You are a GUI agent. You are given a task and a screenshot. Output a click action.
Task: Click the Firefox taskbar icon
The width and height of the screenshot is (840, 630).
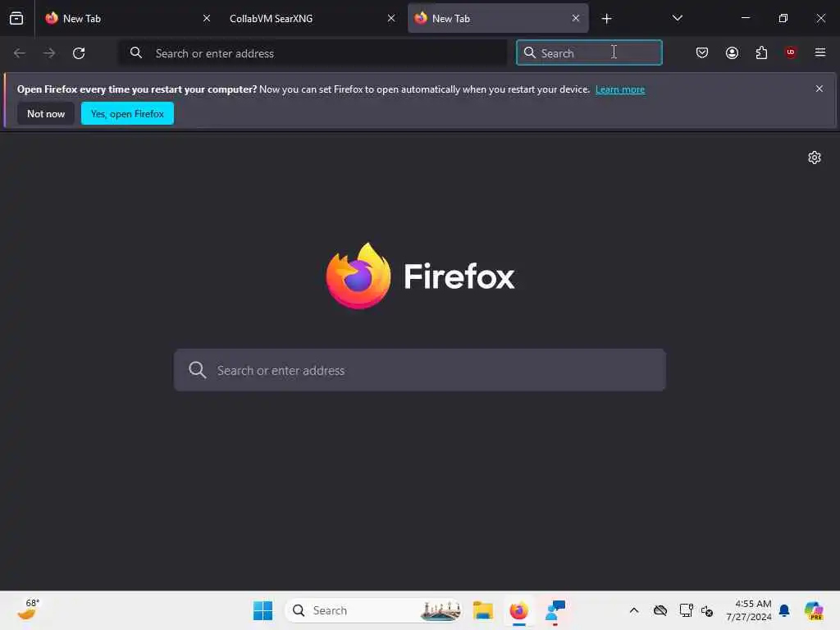pyautogui.click(x=518, y=610)
